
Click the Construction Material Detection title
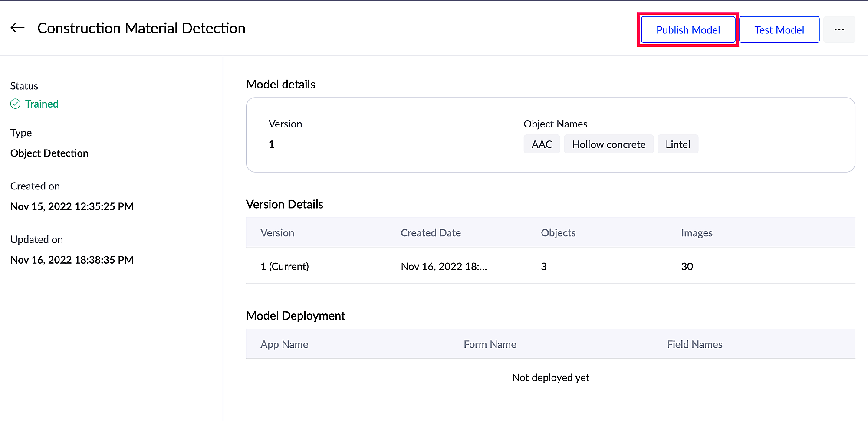click(141, 28)
